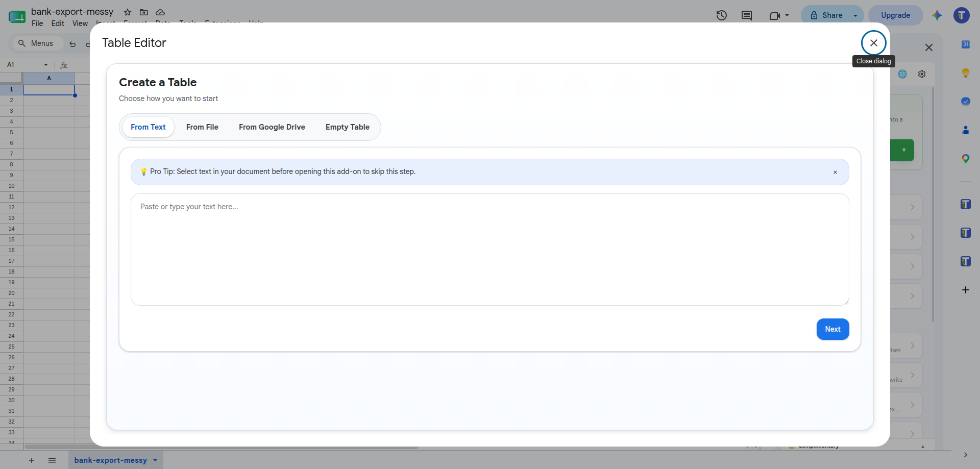Open Google Maps pin icon

coord(966,159)
